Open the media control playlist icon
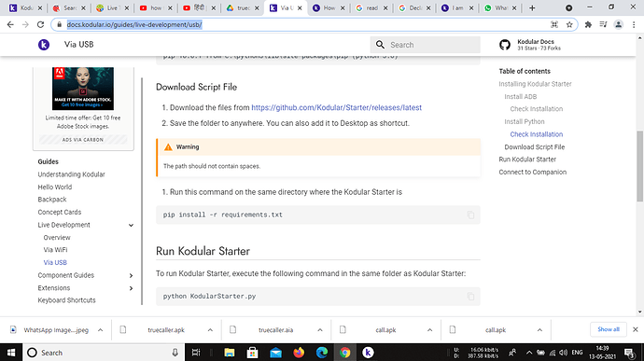 click(x=603, y=24)
